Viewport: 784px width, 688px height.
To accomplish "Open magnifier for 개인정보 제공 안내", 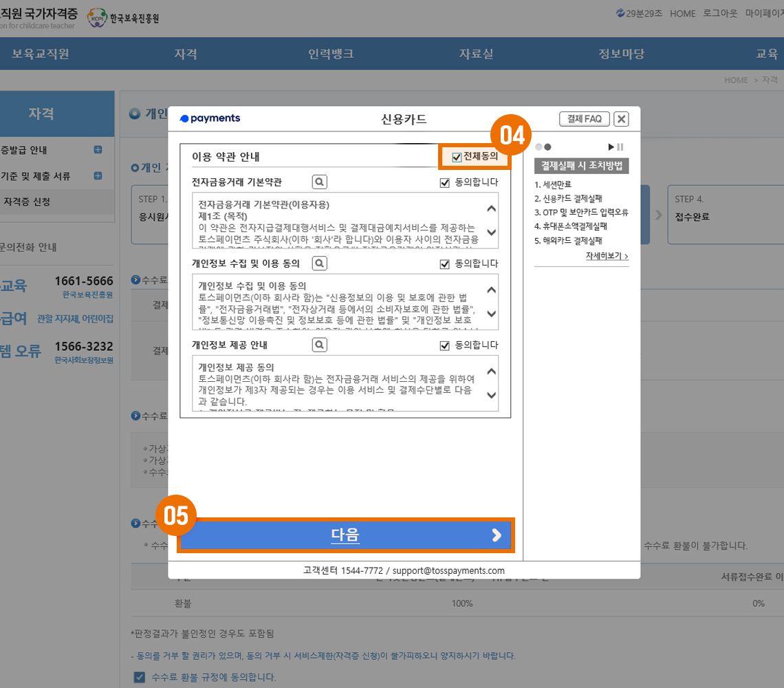I will click(319, 345).
